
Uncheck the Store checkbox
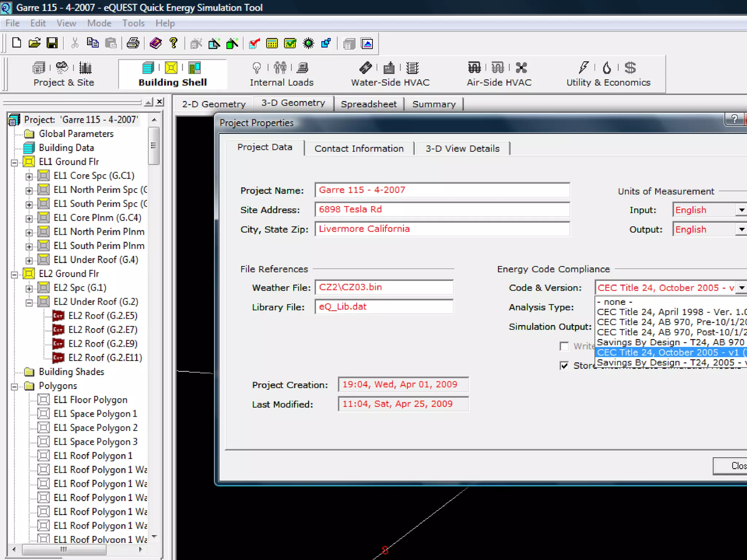(x=564, y=365)
